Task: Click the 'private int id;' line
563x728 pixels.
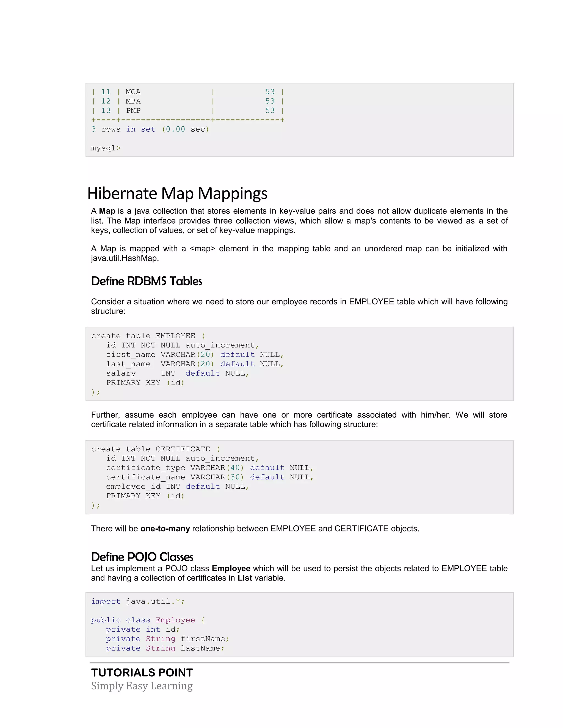Action: coord(143,629)
